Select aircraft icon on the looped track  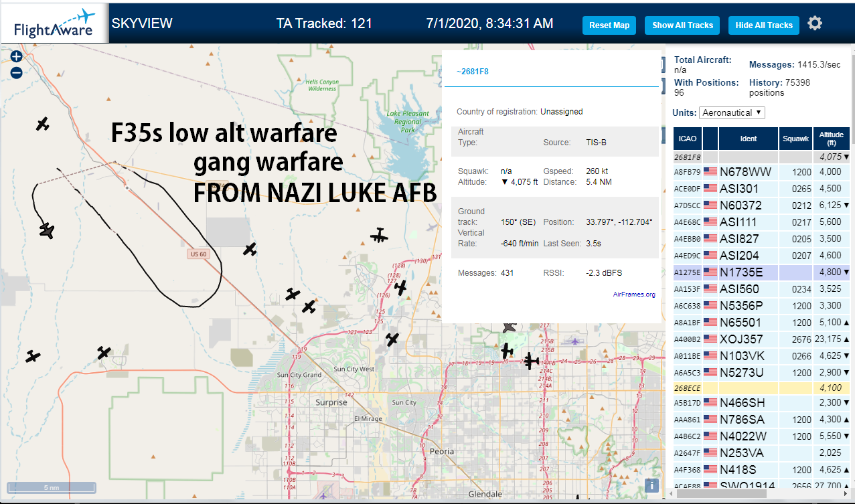click(x=46, y=230)
